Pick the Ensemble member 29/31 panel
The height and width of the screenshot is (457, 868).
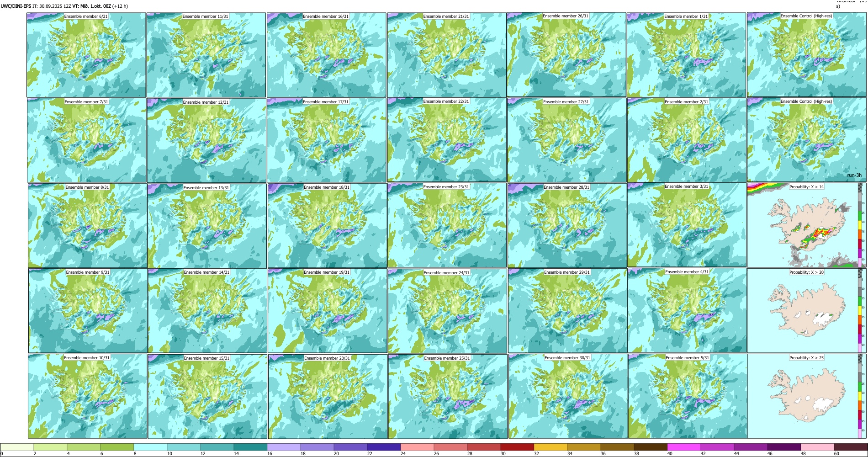pos(567,311)
